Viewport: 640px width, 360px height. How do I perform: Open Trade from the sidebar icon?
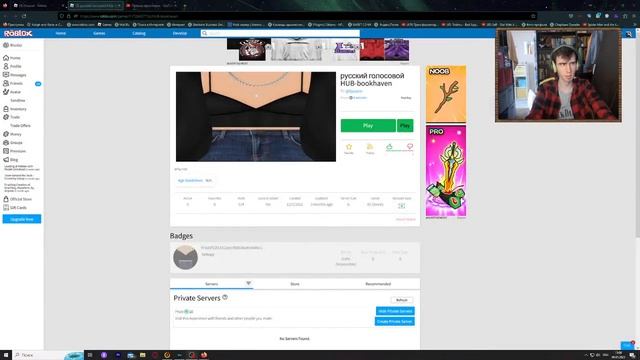6,117
